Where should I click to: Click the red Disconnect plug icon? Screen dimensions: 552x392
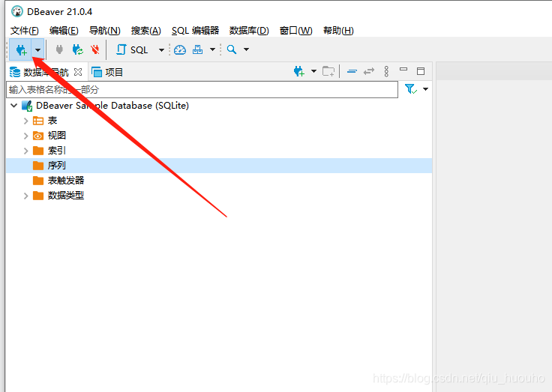pos(94,49)
